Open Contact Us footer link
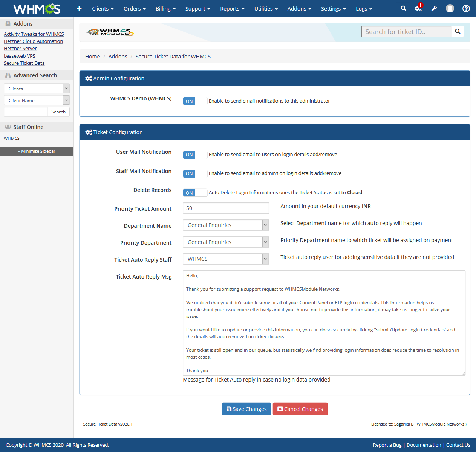 click(458, 445)
